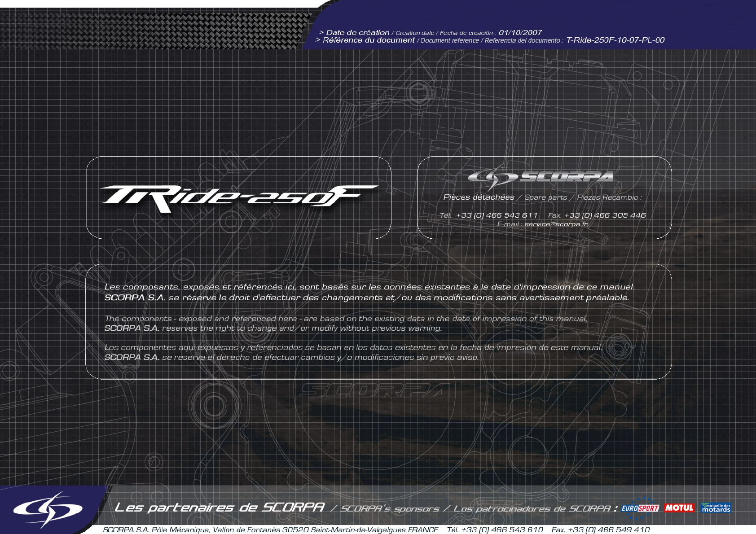Open the Eurosport sponsor logo
Image resolution: width=756 pixels, height=534 pixels.
640,508
